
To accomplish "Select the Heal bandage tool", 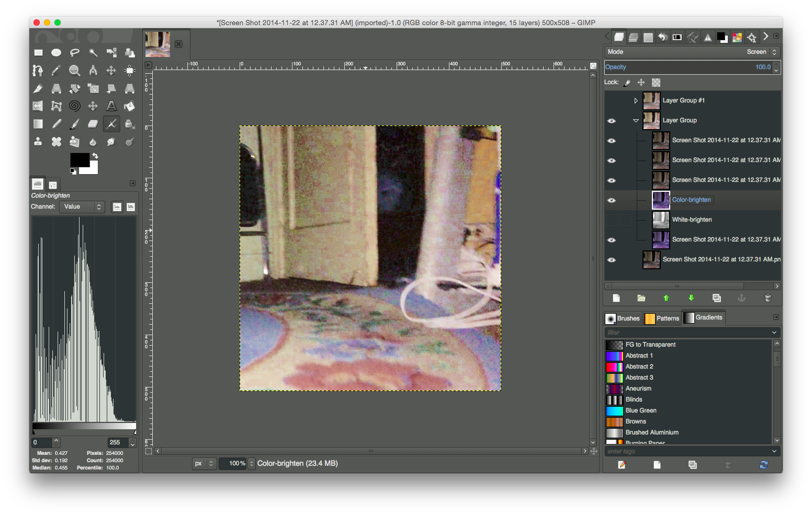I will [57, 142].
